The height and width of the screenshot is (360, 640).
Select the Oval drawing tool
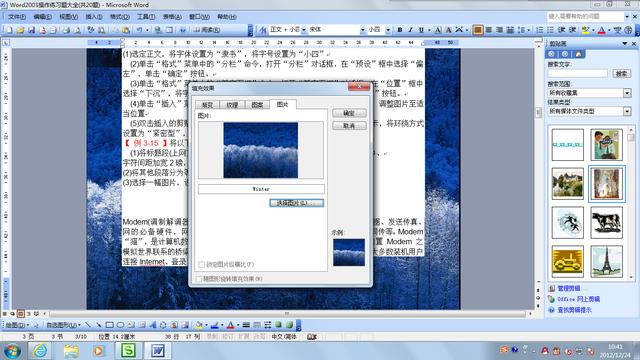(120, 325)
